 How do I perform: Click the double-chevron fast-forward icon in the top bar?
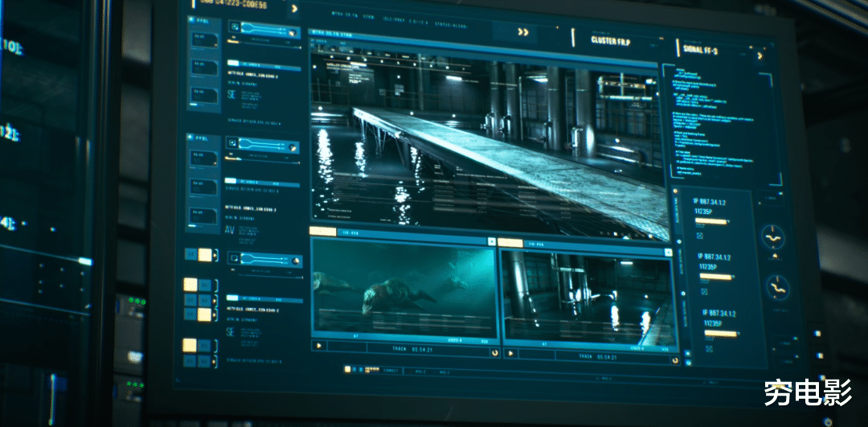click(x=523, y=32)
